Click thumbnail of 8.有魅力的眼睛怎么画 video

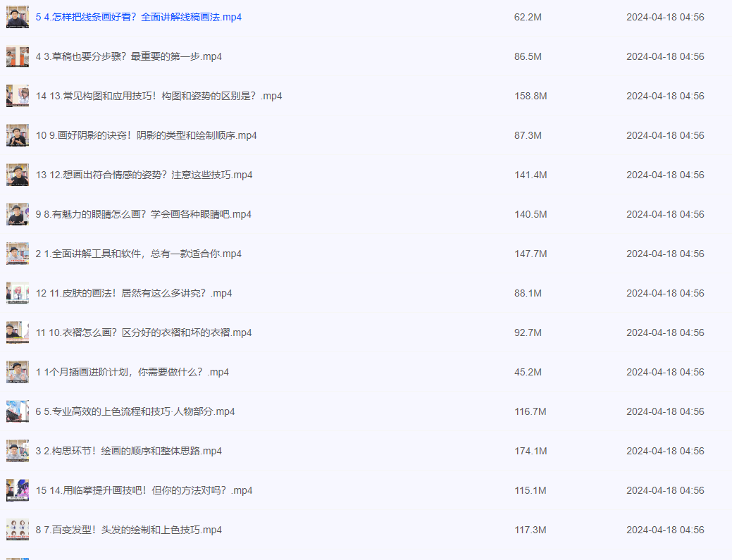(x=18, y=214)
